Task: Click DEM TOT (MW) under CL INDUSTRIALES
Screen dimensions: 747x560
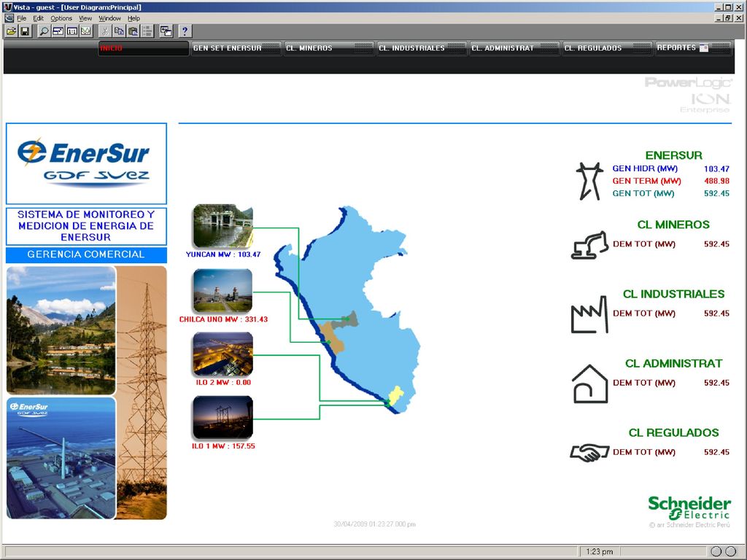Action: 644,314
